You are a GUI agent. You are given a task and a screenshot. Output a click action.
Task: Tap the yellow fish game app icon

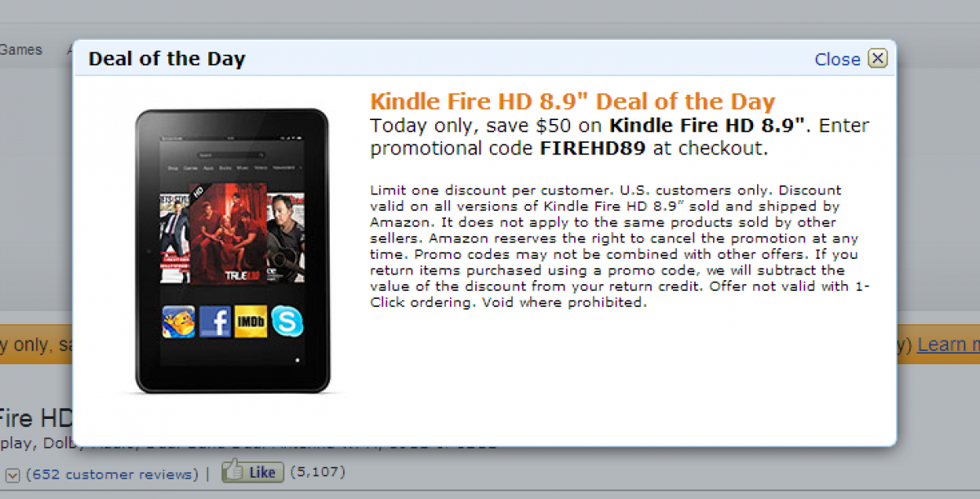pos(178,321)
